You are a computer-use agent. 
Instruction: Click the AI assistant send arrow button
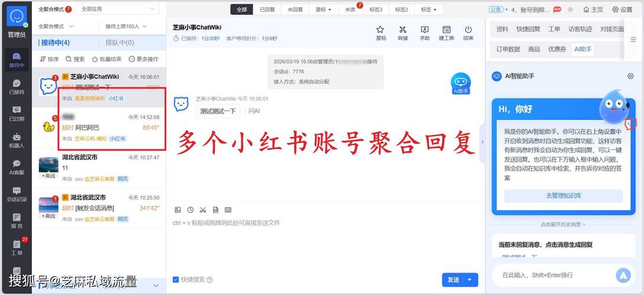623,275
